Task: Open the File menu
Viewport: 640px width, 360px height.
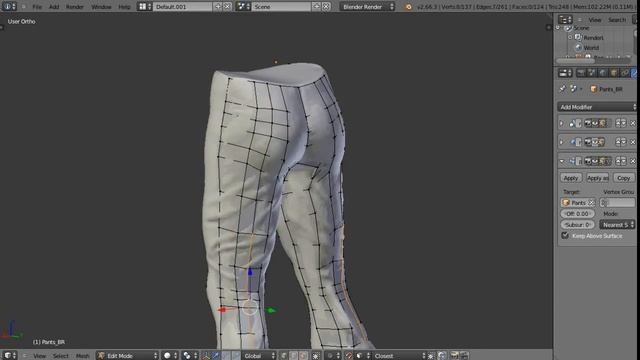Action: pyautogui.click(x=37, y=7)
